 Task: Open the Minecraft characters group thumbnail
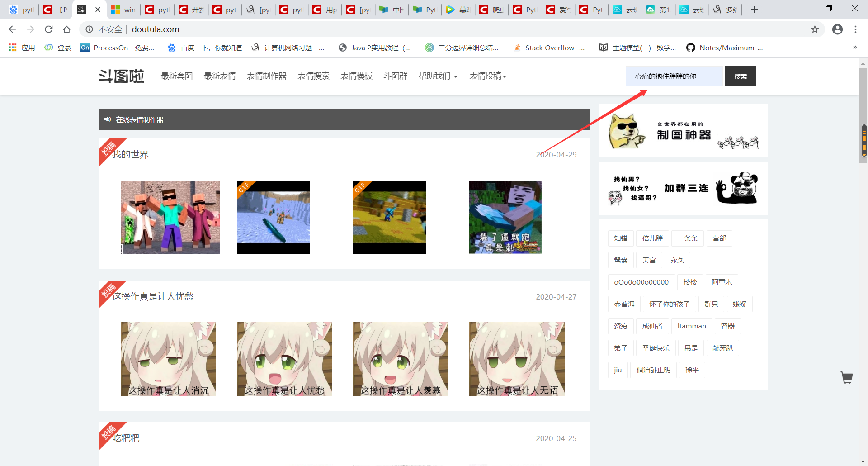pyautogui.click(x=170, y=217)
